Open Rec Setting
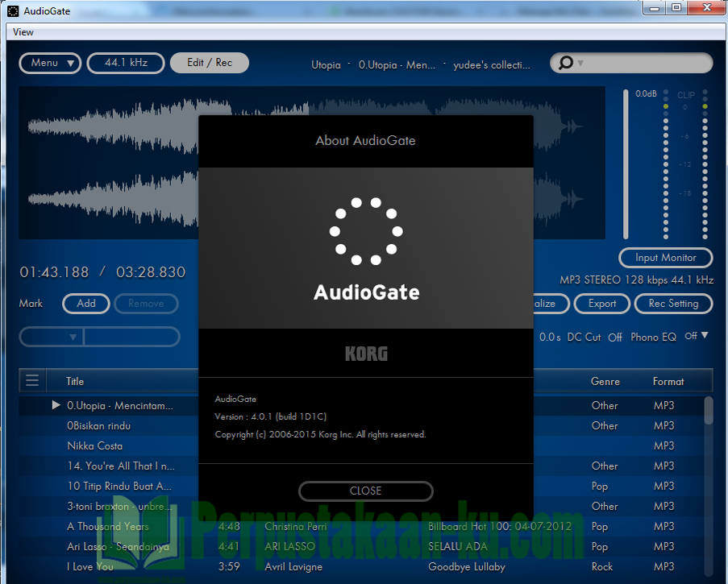728x584 pixels. coord(673,304)
